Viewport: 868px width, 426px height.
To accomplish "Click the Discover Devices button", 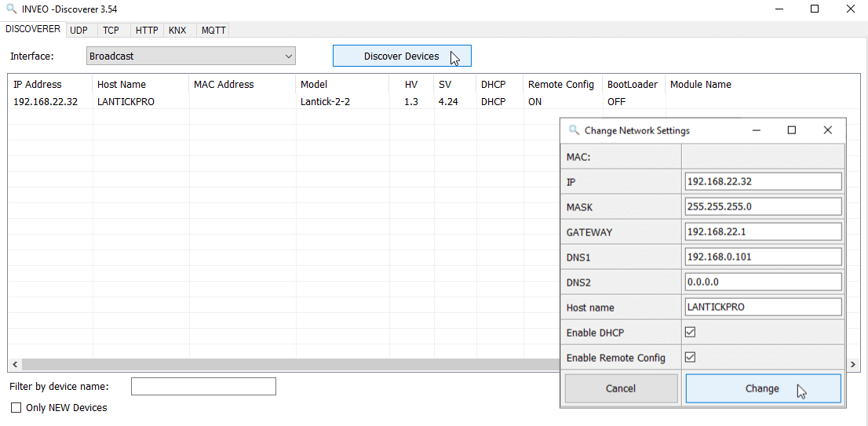I will (401, 56).
